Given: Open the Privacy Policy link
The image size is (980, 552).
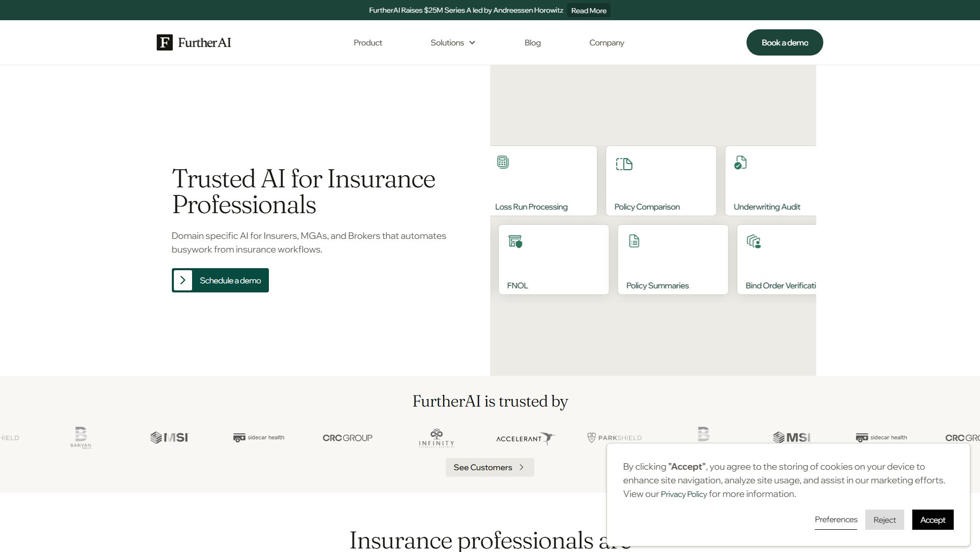Looking at the screenshot, I should [683, 494].
